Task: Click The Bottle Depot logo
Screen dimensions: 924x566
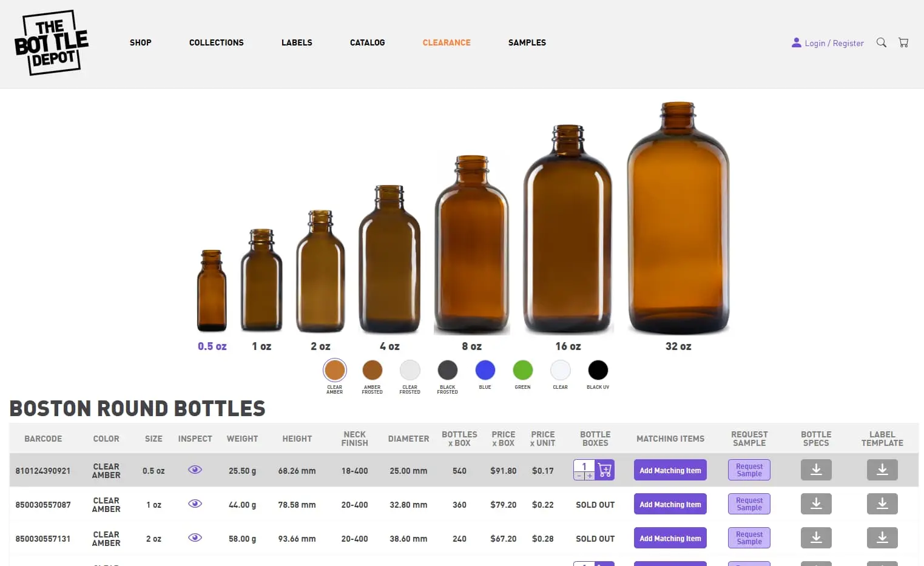Action: point(51,42)
